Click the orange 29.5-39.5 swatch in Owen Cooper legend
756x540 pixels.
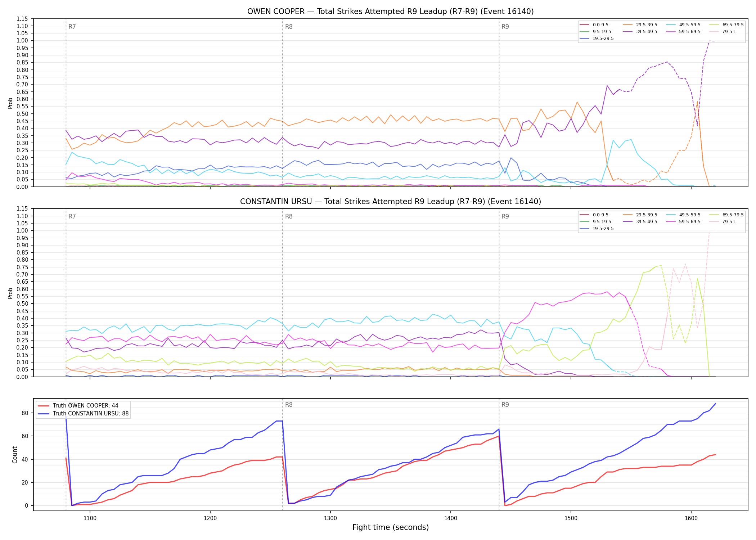(628, 25)
